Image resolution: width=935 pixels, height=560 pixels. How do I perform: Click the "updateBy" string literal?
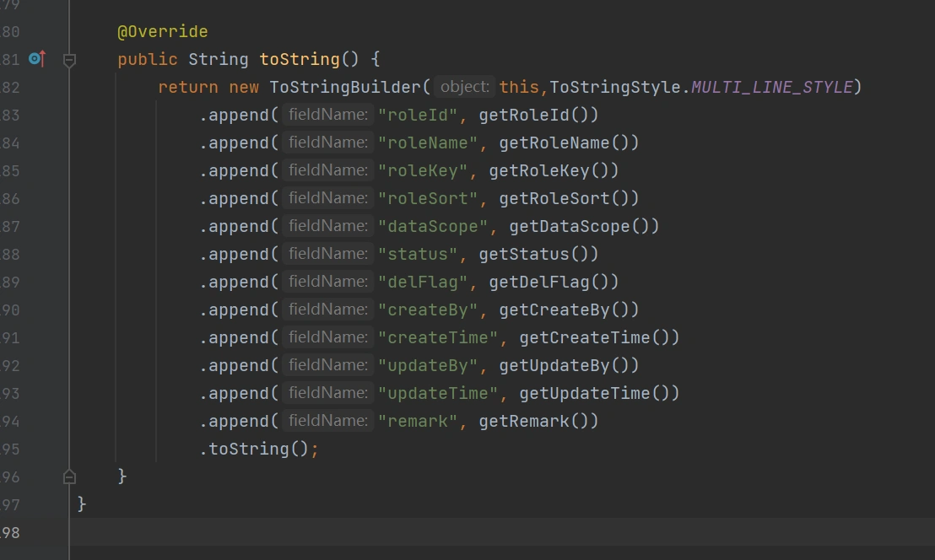click(x=429, y=365)
